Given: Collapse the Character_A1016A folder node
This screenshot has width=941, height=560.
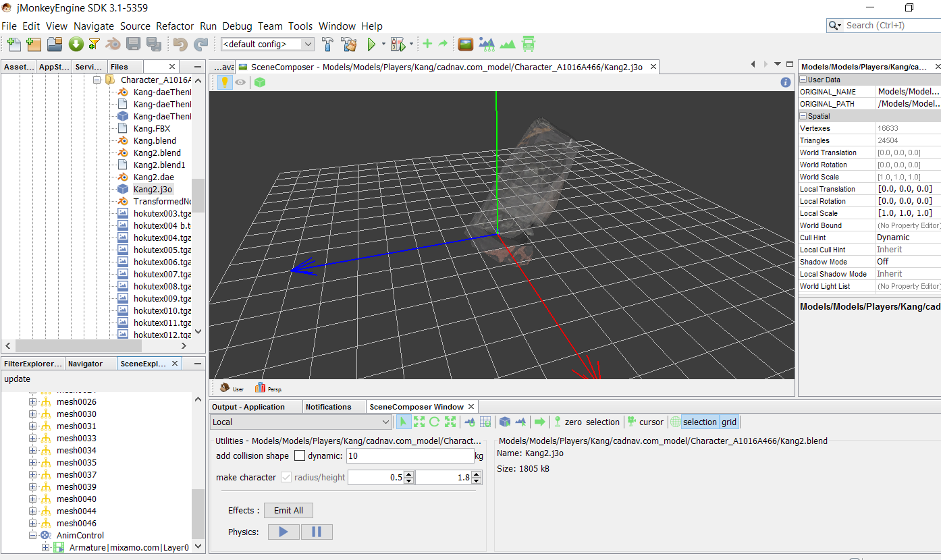Looking at the screenshot, I should point(97,80).
